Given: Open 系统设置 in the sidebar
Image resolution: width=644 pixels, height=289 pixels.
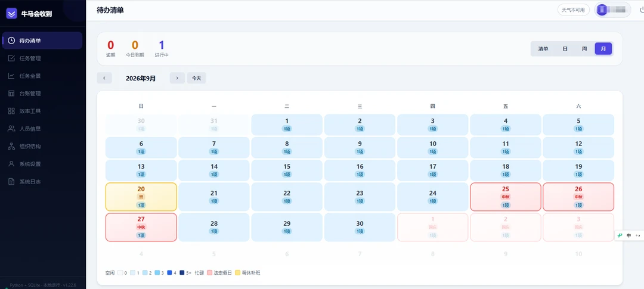Looking at the screenshot, I should click(42, 164).
